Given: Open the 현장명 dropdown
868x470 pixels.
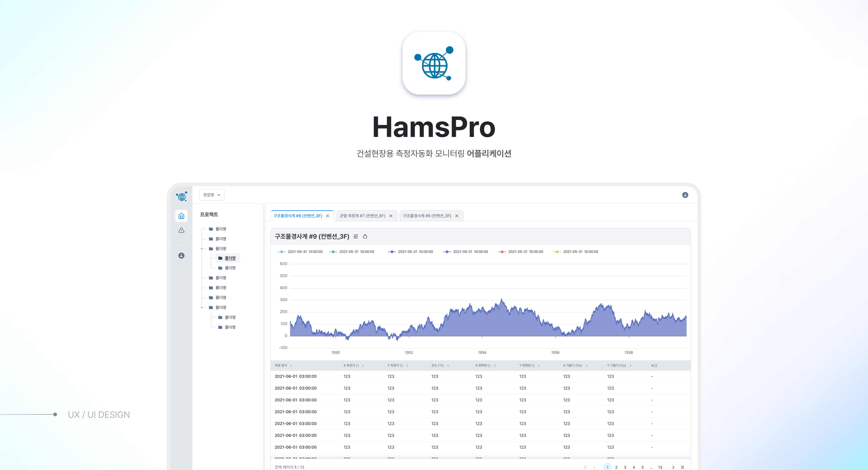Looking at the screenshot, I should point(212,195).
